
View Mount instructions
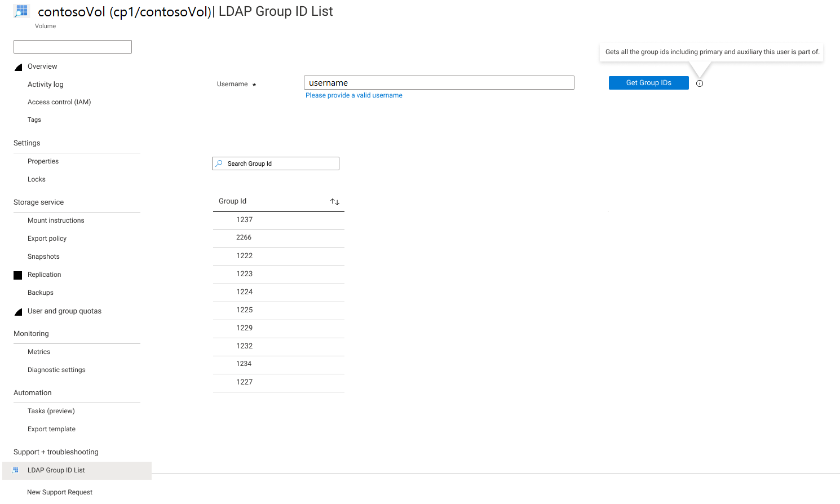pos(56,220)
